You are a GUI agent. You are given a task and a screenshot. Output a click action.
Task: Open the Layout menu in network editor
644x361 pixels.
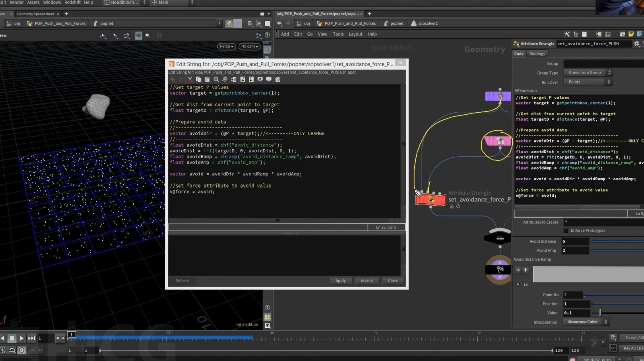point(355,34)
